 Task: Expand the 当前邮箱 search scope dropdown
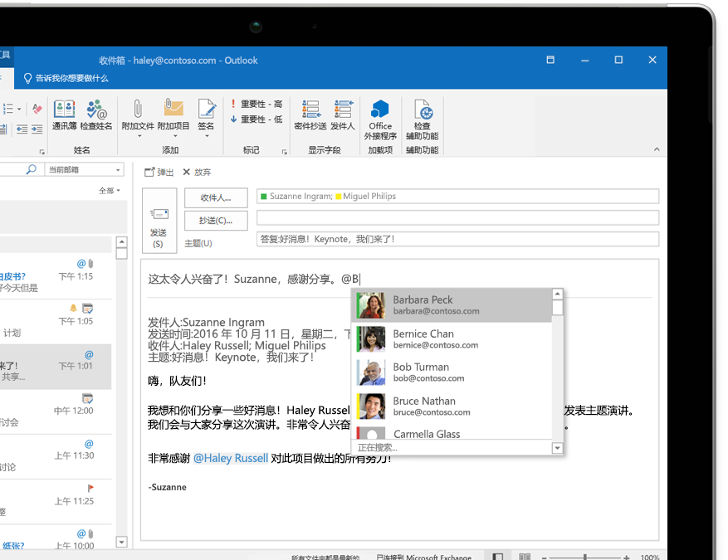(x=119, y=170)
